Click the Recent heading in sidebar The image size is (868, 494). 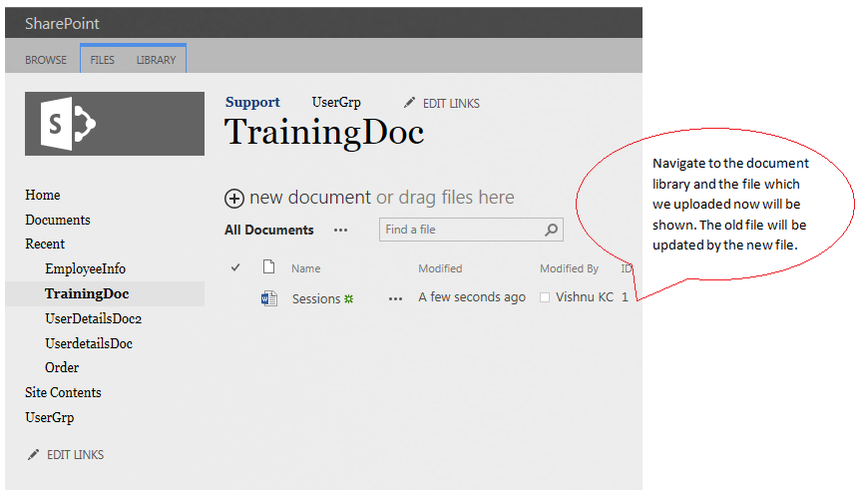point(45,245)
